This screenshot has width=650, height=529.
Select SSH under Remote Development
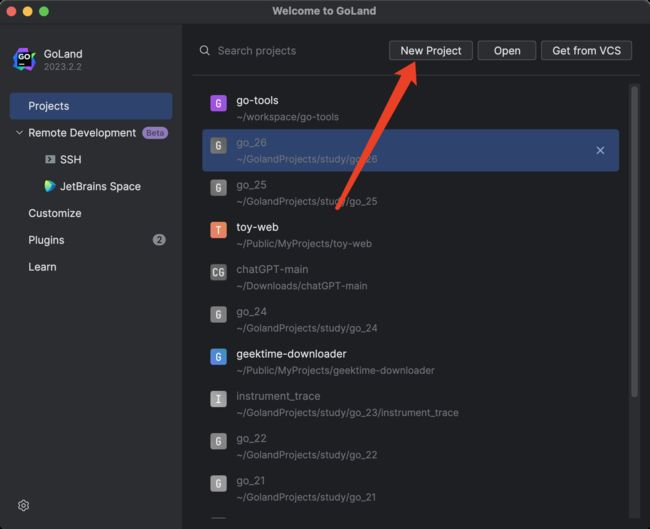coord(70,160)
